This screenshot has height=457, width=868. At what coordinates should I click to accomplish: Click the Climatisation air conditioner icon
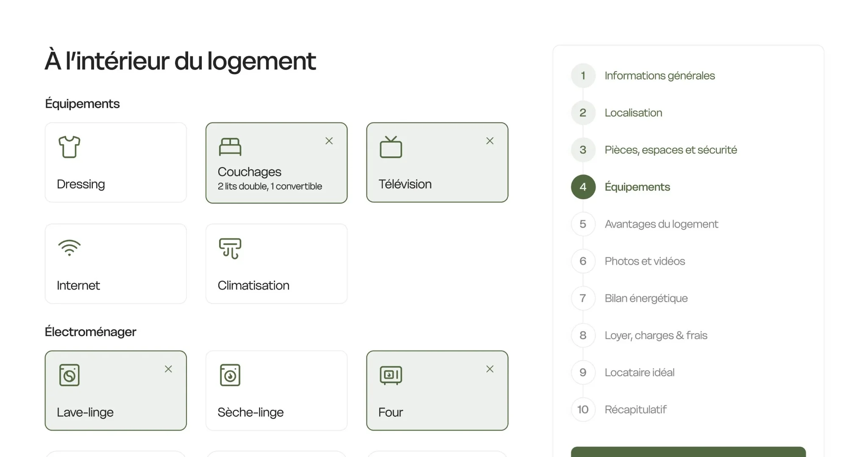click(230, 248)
